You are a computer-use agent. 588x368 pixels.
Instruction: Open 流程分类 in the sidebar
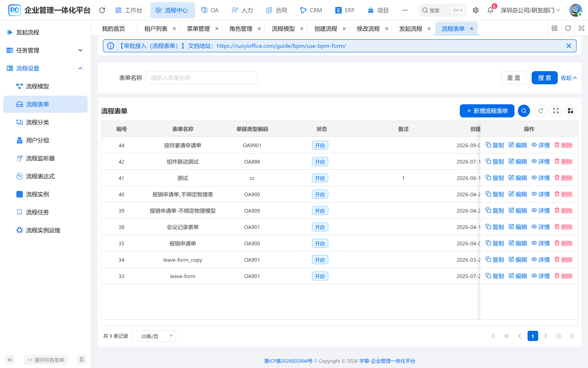coord(46,122)
